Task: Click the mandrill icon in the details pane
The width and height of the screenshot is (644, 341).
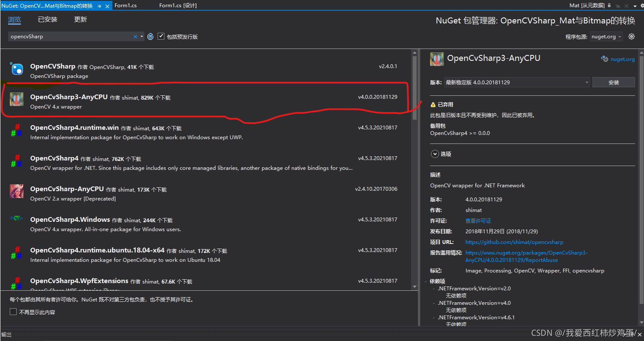Action: click(x=437, y=59)
